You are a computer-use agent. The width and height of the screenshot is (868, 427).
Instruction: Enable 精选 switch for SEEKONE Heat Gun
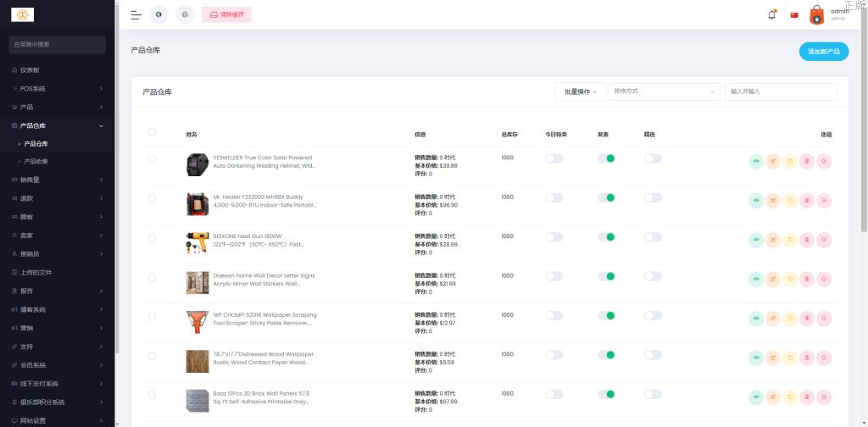[652, 237]
